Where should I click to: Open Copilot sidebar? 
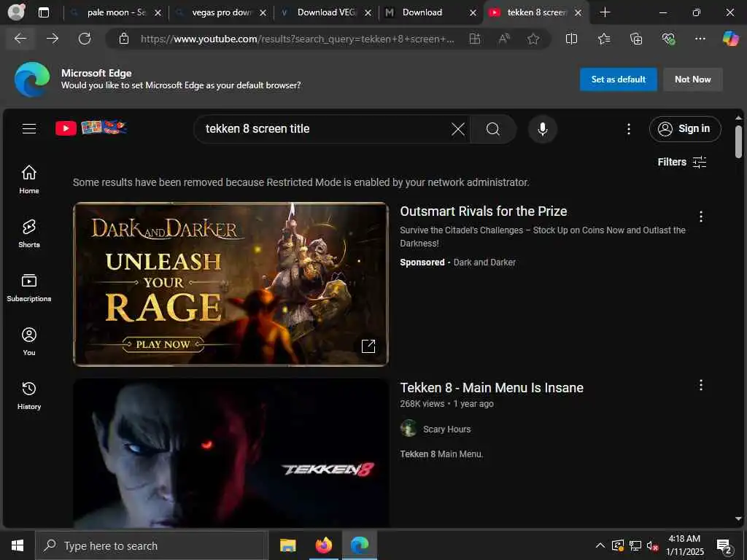click(730, 39)
